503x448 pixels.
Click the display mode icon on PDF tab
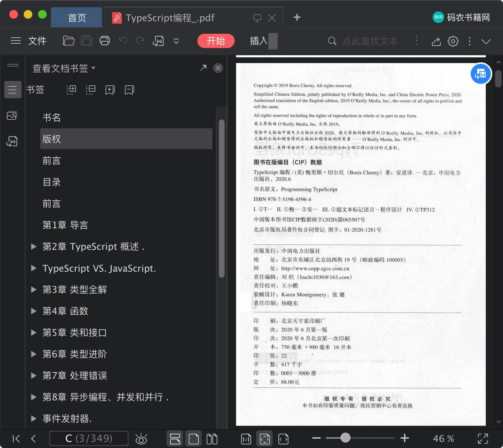pos(257,18)
